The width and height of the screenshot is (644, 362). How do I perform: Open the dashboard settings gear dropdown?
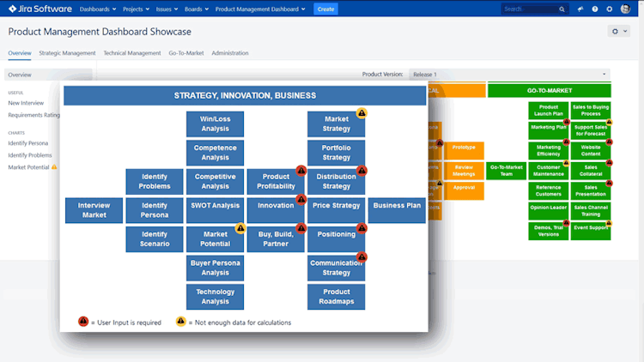(x=619, y=31)
